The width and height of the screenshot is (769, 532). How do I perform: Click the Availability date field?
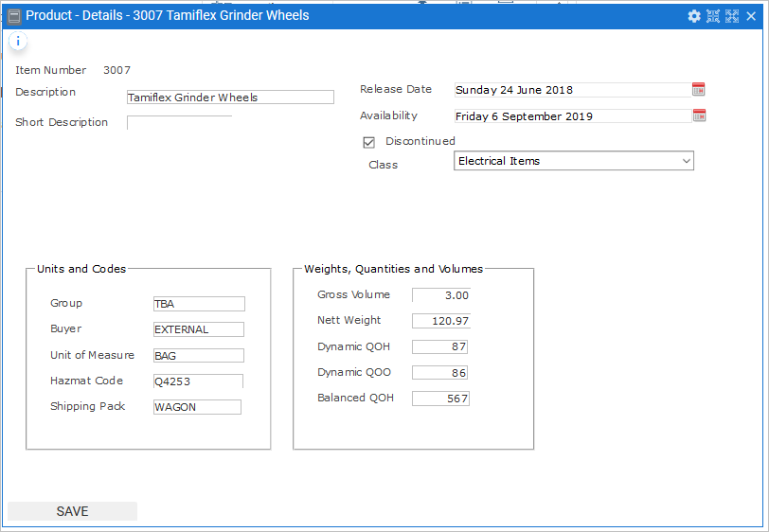point(572,116)
